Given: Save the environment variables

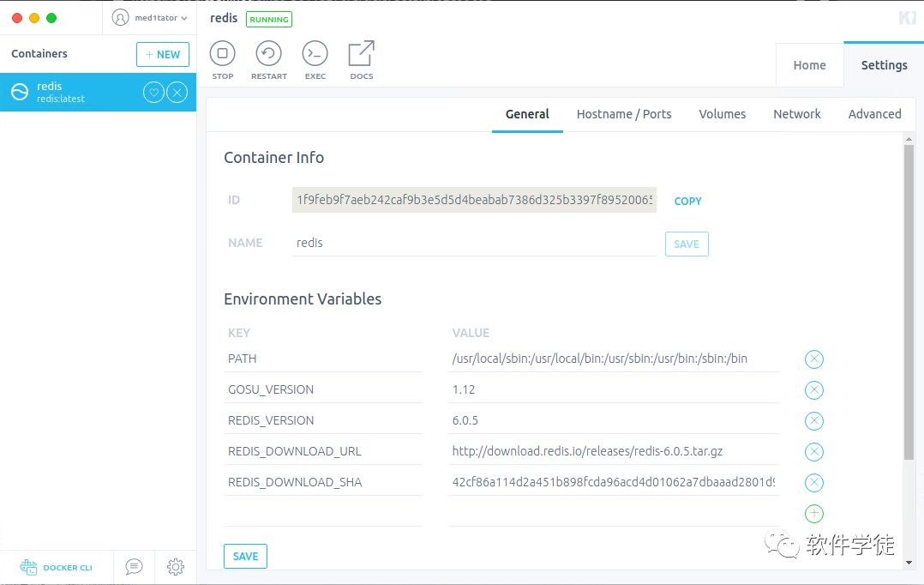Looking at the screenshot, I should (245, 556).
